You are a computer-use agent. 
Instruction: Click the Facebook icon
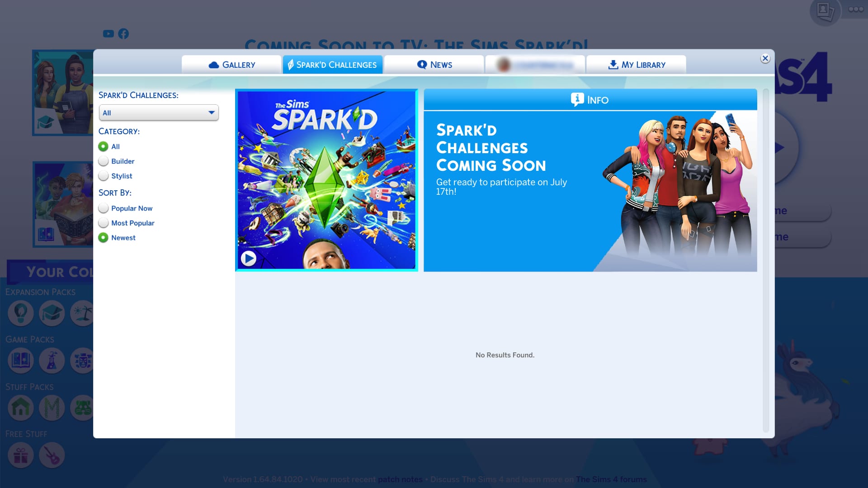tap(123, 34)
